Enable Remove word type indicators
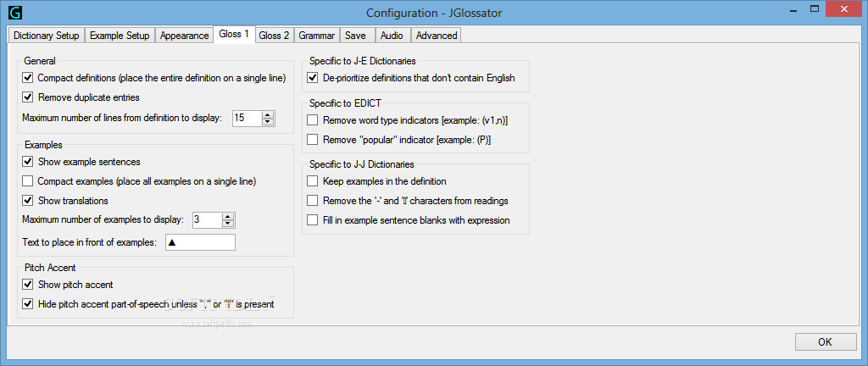The height and width of the screenshot is (366, 868). 313,120
